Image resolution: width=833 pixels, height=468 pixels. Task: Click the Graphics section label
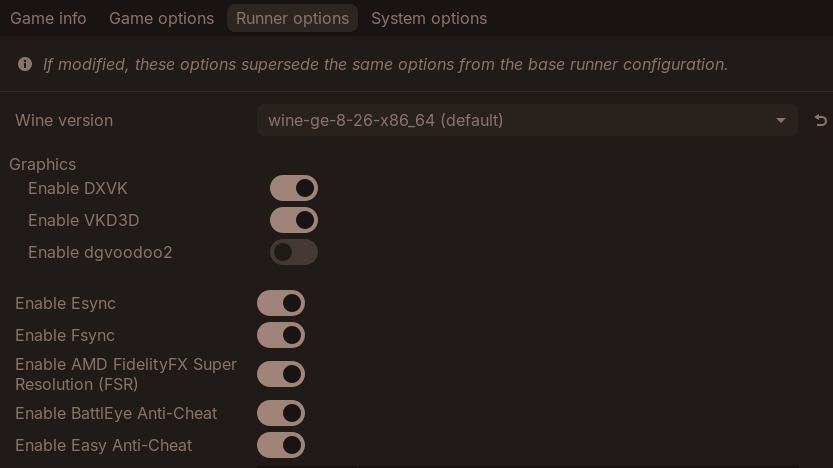coord(43,164)
